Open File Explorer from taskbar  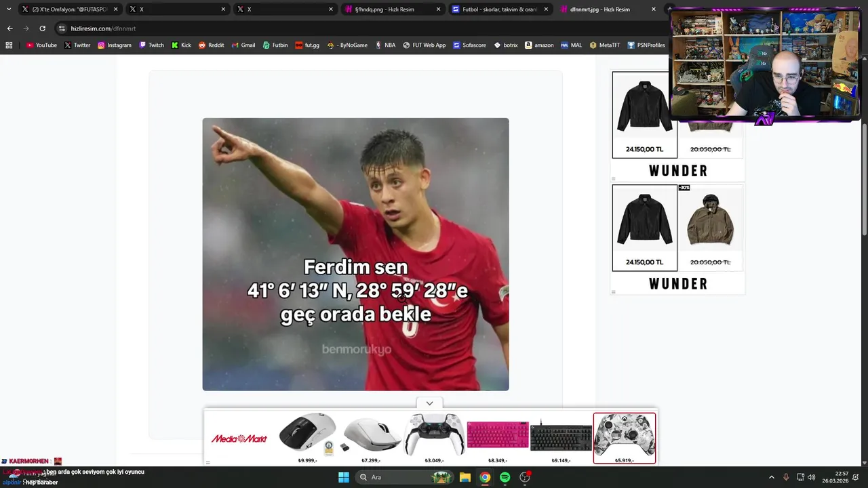coord(465,477)
